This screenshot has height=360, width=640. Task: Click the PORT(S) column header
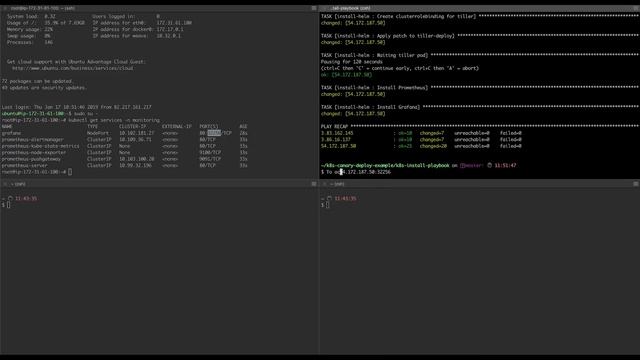tap(209, 127)
